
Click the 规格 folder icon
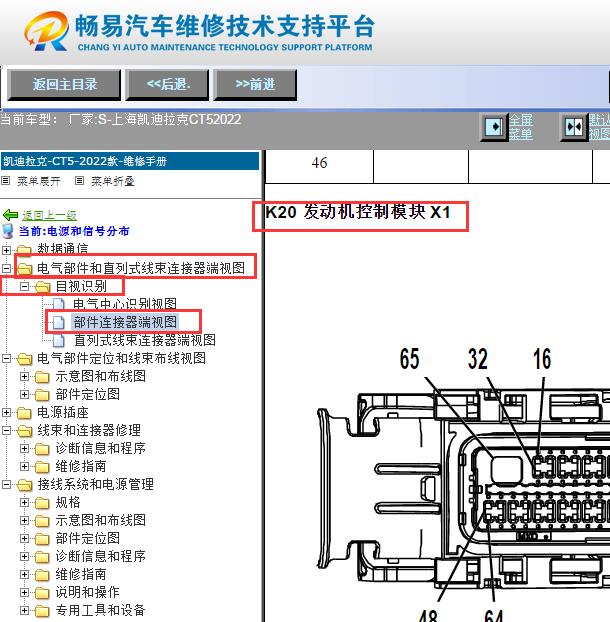point(42,503)
